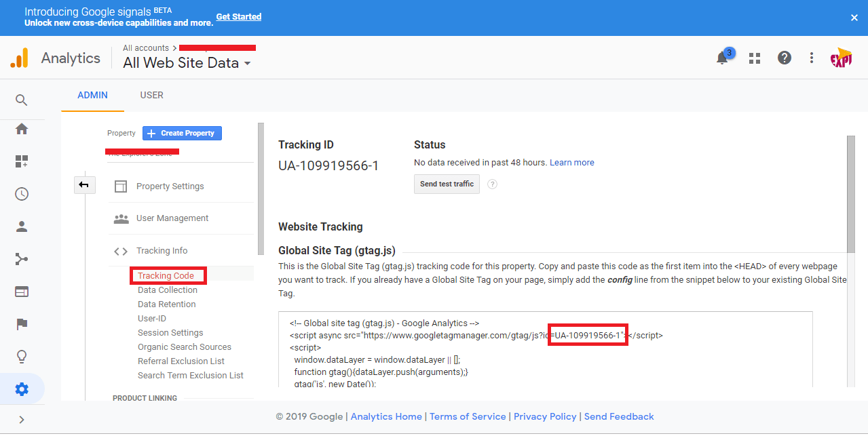Click the back arrow column button

(x=85, y=185)
